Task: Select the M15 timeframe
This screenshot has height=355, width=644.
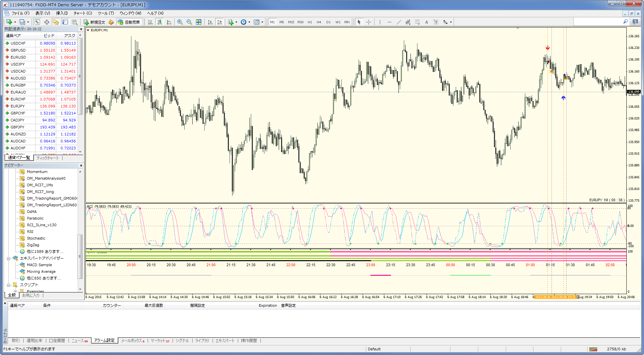Action: tap(291, 22)
